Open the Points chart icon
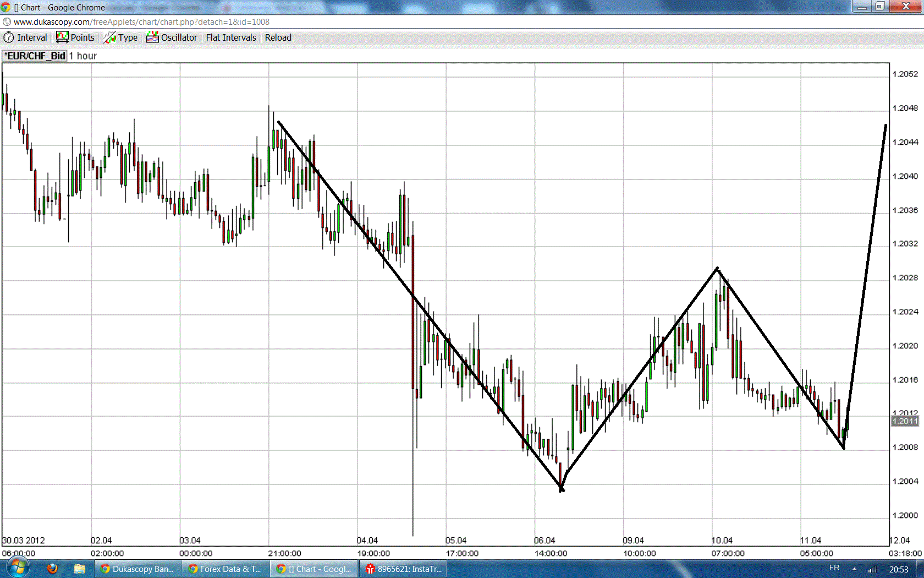 pos(61,36)
